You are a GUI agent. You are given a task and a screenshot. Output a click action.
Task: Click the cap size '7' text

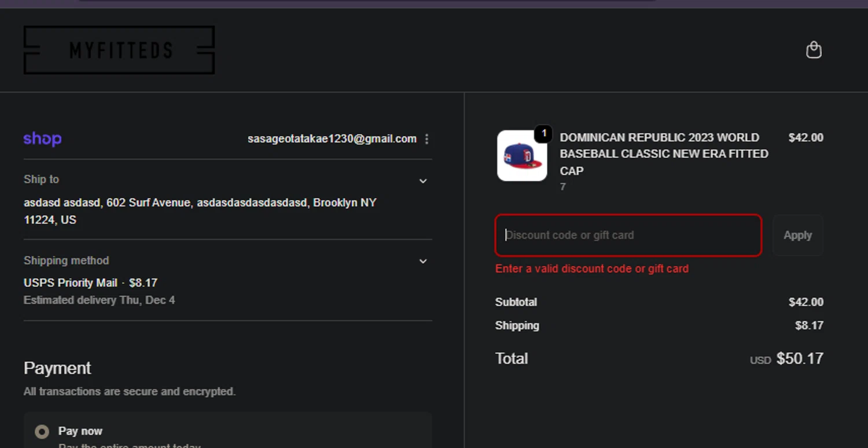562,187
